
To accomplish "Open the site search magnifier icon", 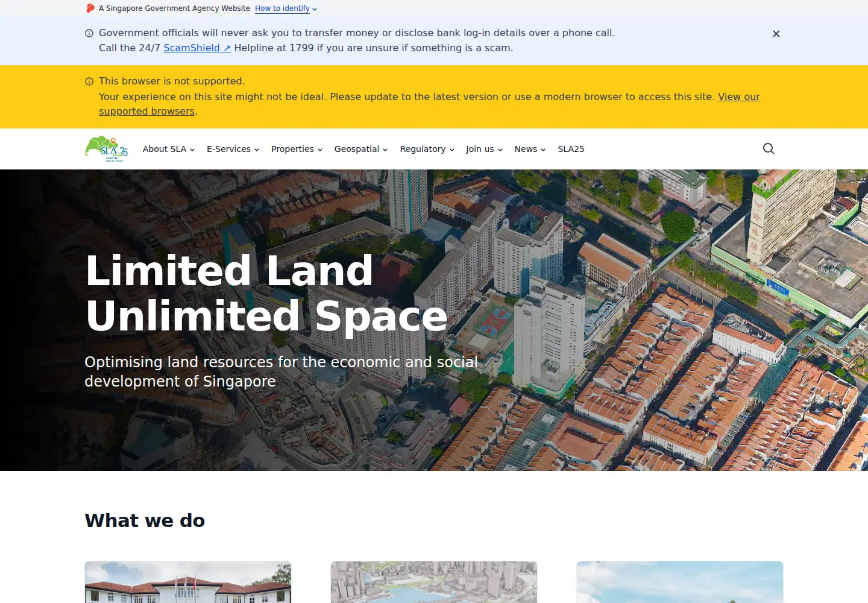I will tap(769, 149).
